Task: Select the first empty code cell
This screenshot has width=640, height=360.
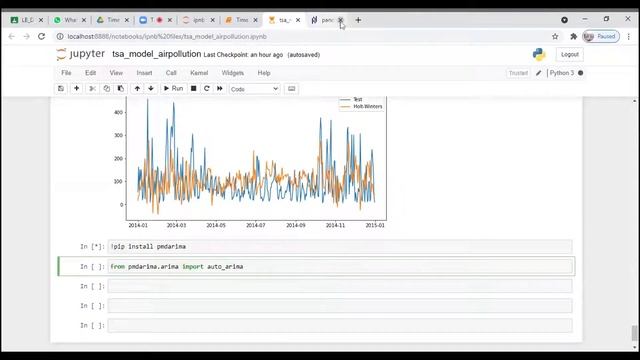Action: pyautogui.click(x=340, y=286)
